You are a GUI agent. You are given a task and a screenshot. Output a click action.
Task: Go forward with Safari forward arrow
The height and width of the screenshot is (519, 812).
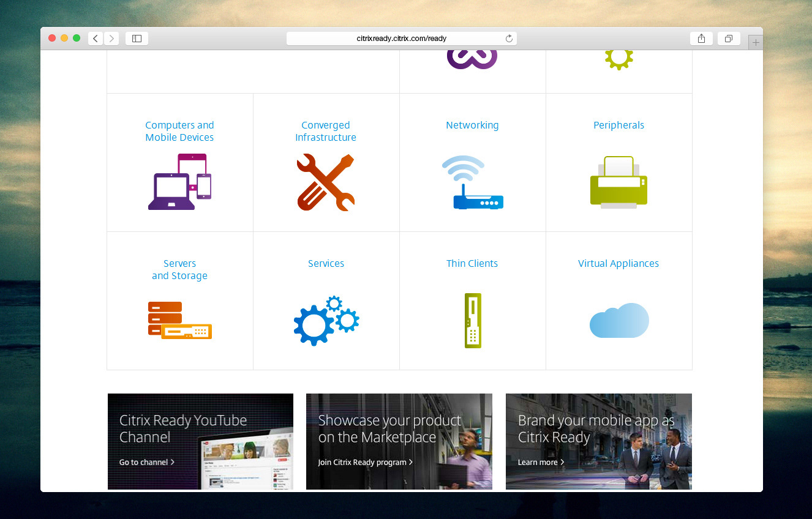point(111,39)
